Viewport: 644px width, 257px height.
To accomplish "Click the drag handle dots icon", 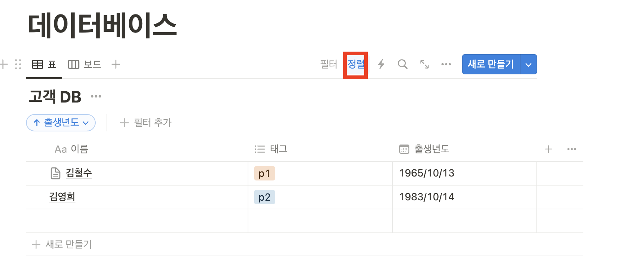I will tap(18, 64).
